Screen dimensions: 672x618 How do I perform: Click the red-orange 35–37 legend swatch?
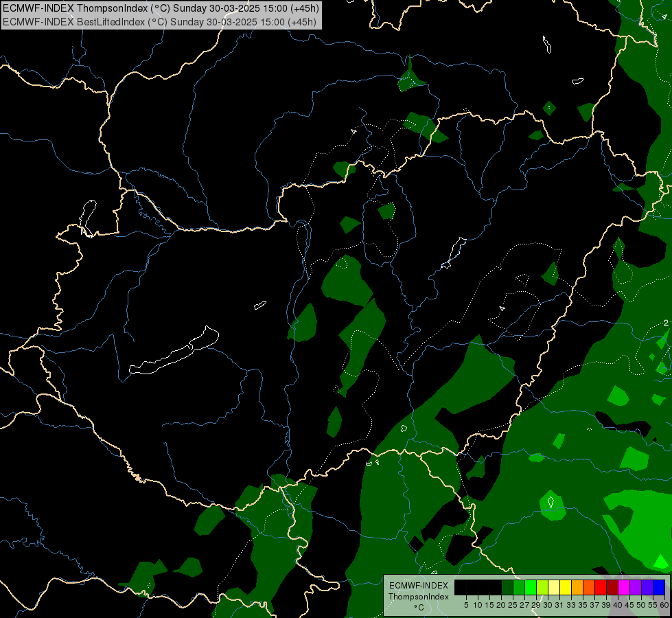tap(589, 587)
